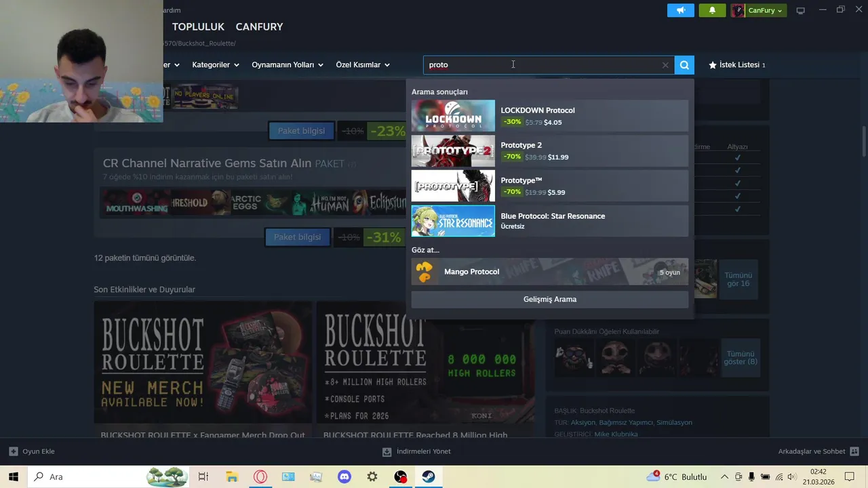868x488 pixels.
Task: Open Discord from the taskbar
Action: (344, 476)
